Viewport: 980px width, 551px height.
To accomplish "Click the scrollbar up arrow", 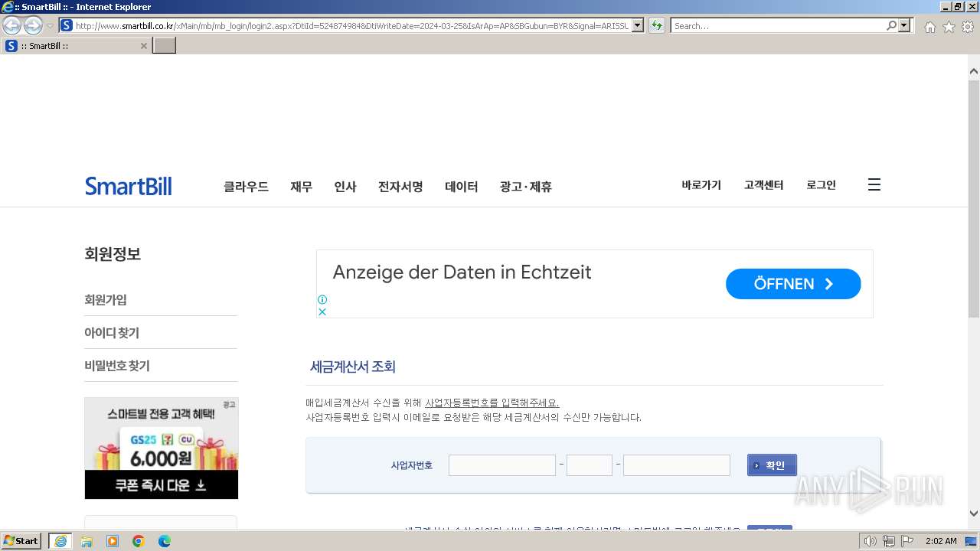I will pos(974,72).
